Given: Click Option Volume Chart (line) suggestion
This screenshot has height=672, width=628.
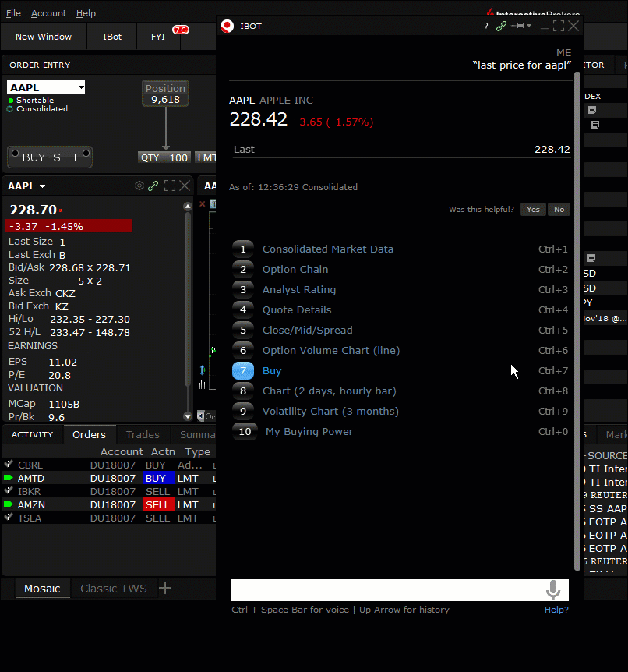Looking at the screenshot, I should click(331, 351).
